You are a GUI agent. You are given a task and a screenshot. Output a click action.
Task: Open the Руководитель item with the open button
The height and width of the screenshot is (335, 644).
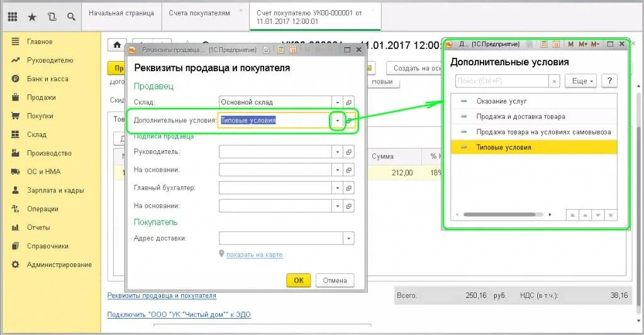pyautogui.click(x=348, y=152)
